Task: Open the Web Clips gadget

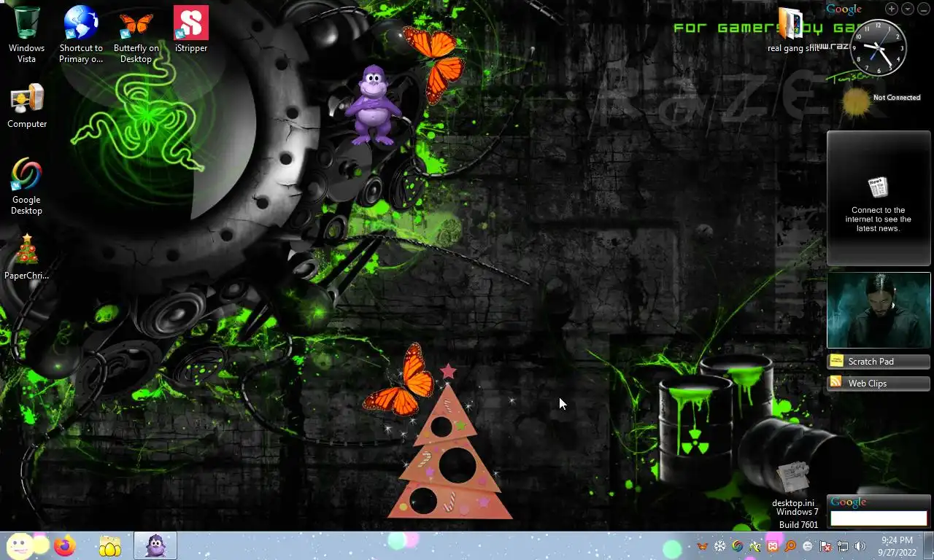Action: coord(879,383)
